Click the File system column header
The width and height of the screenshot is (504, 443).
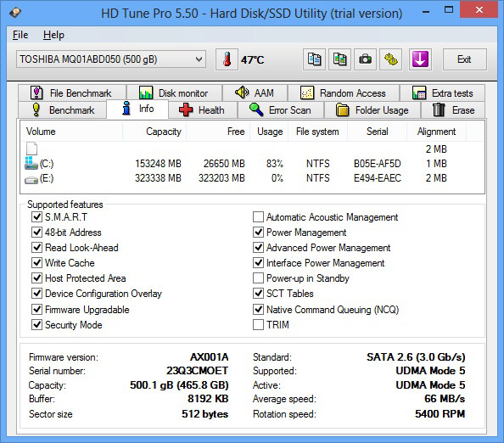(317, 132)
